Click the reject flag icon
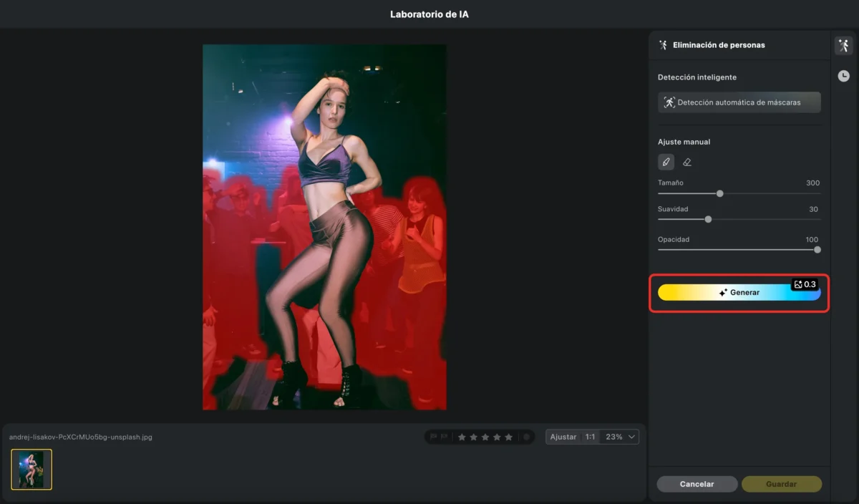Image resolution: width=859 pixels, height=504 pixels. [445, 437]
